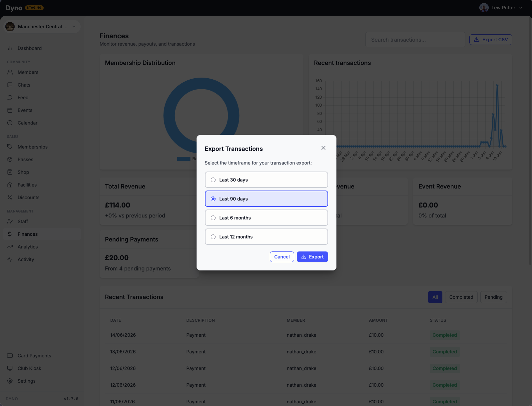Viewport: 532px width, 406px height.
Task: Click the Settings gear icon
Action: point(10,381)
